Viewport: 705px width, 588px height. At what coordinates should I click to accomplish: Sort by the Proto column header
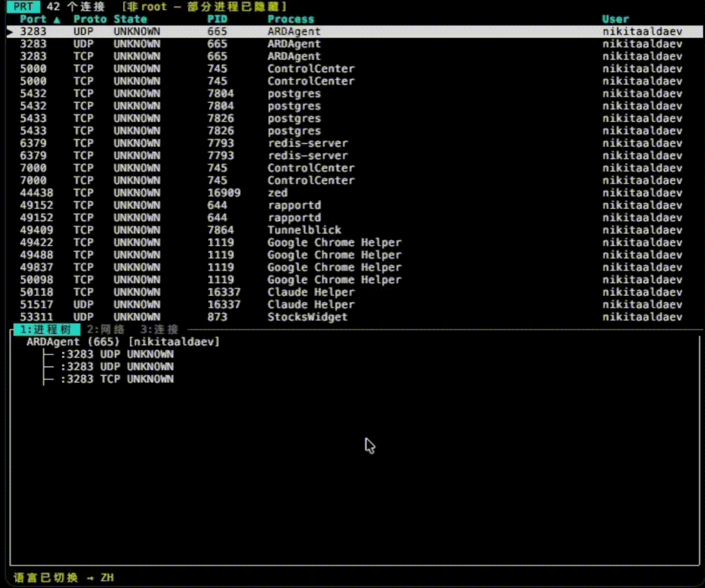90,19
